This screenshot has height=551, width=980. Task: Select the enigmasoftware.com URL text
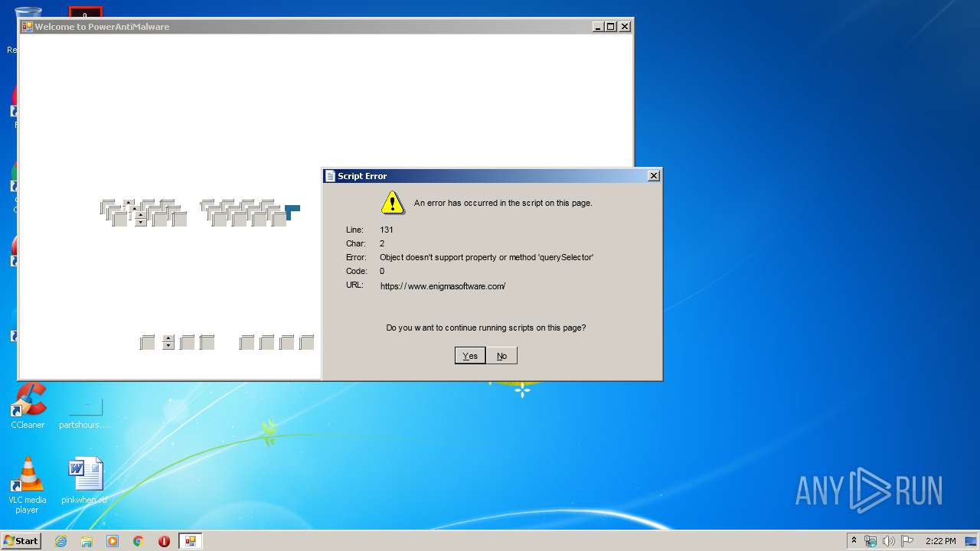coord(443,286)
